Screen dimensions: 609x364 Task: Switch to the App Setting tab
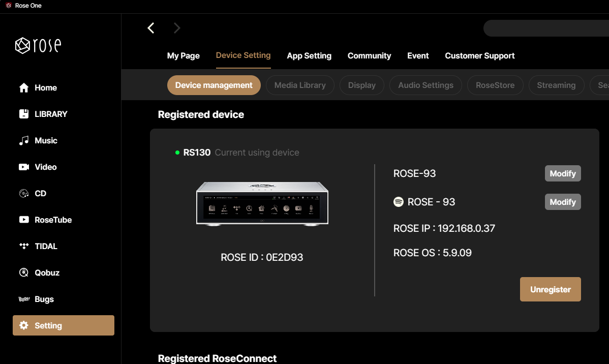pyautogui.click(x=309, y=56)
